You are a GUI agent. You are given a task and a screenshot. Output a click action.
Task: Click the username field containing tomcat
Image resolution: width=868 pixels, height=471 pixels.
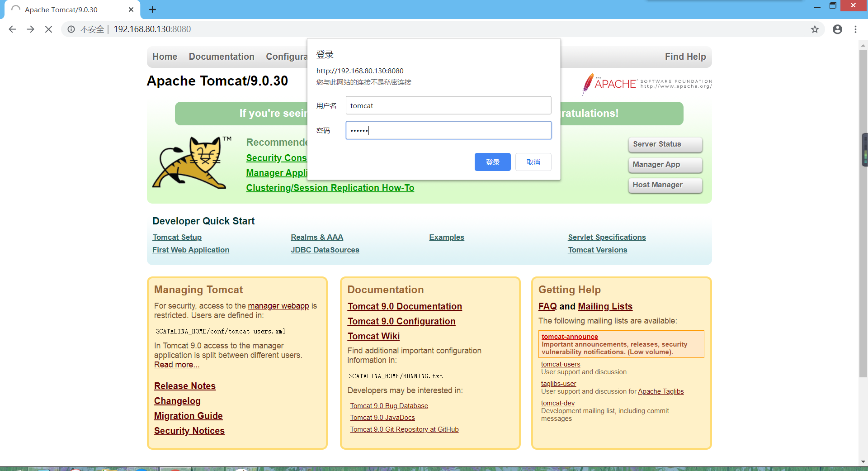pos(448,105)
